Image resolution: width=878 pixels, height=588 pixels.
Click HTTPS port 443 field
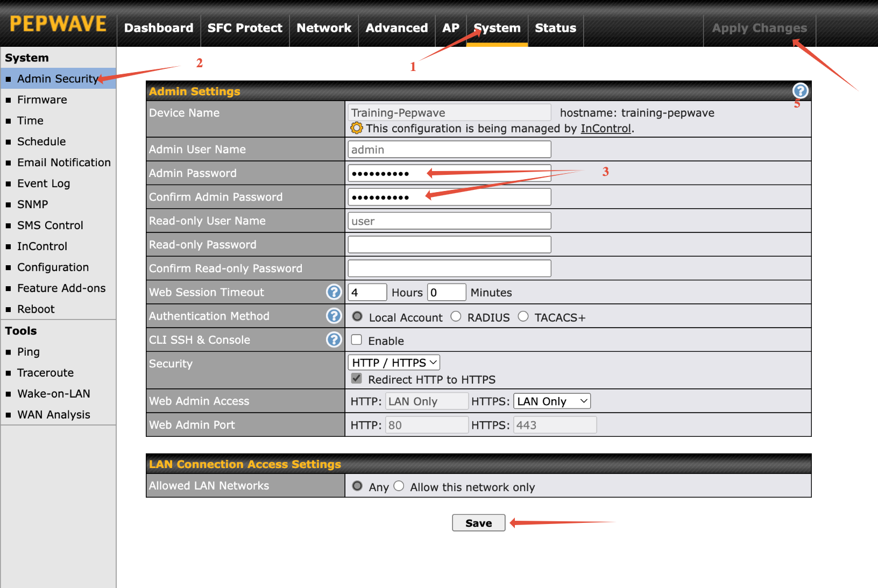(x=555, y=425)
